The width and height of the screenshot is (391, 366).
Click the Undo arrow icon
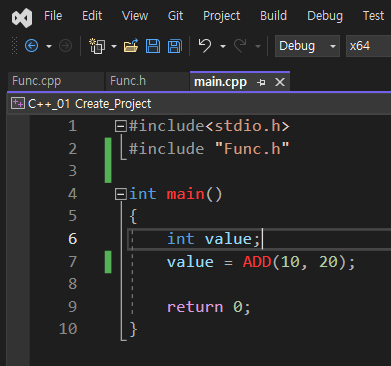coord(205,46)
